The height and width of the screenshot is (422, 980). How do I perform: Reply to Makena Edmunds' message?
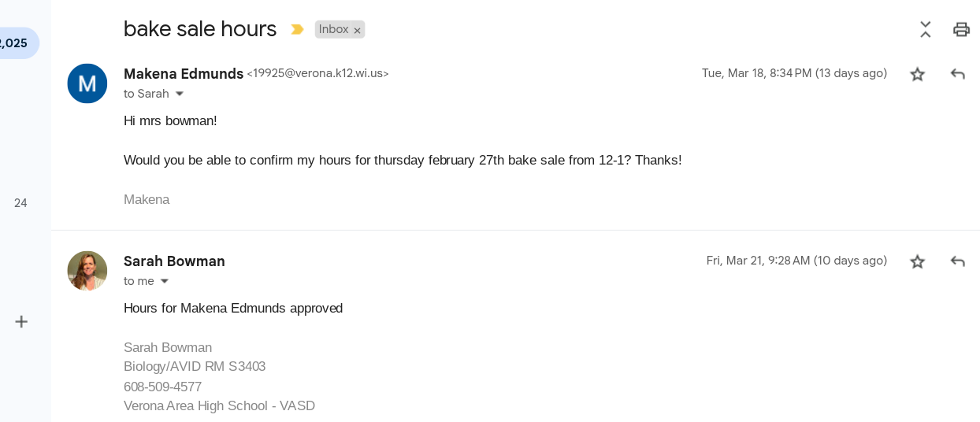tap(958, 74)
